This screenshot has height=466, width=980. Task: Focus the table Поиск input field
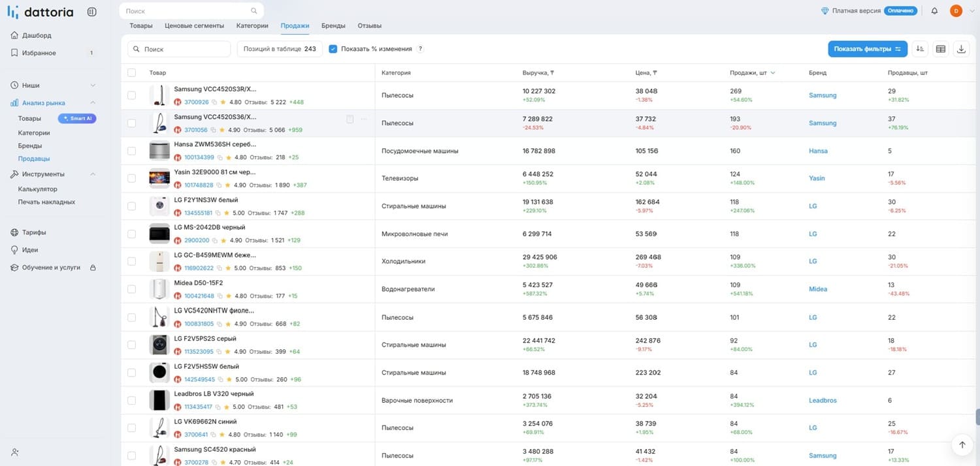coord(179,49)
